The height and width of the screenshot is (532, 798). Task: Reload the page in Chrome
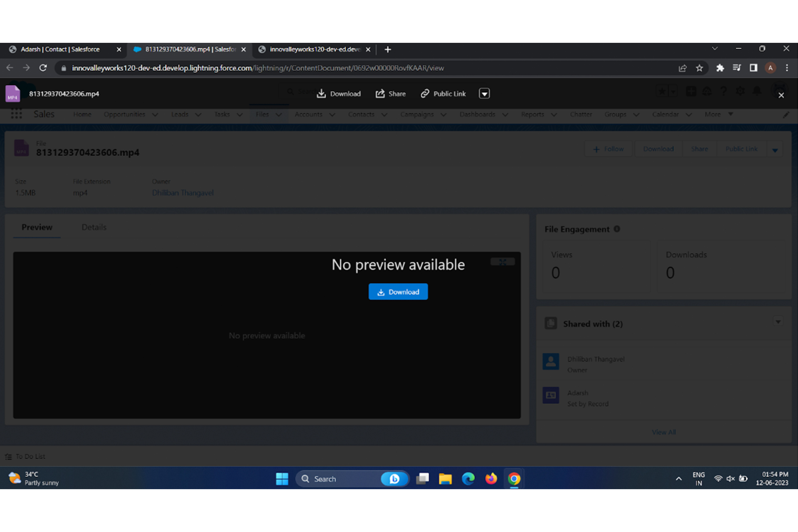coord(43,68)
